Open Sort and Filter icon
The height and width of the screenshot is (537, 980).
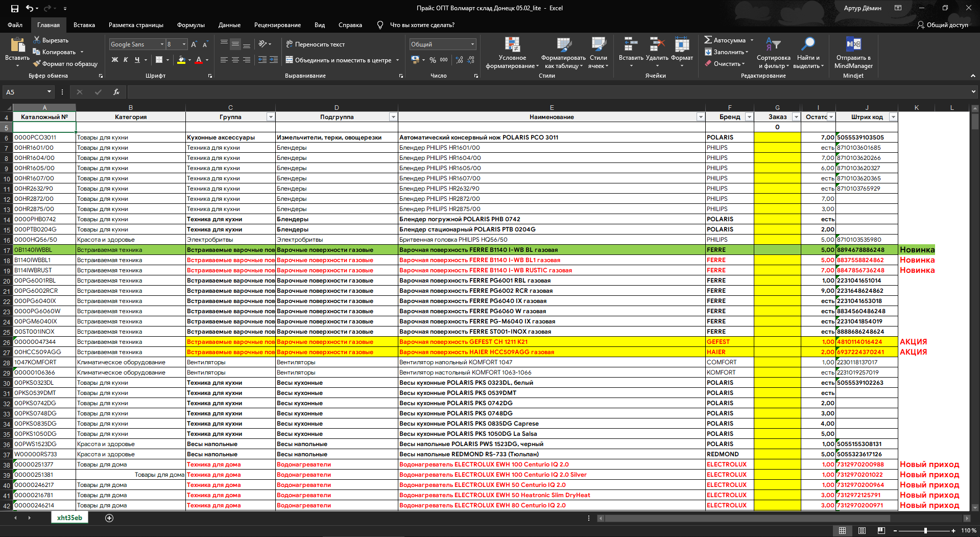click(773, 44)
